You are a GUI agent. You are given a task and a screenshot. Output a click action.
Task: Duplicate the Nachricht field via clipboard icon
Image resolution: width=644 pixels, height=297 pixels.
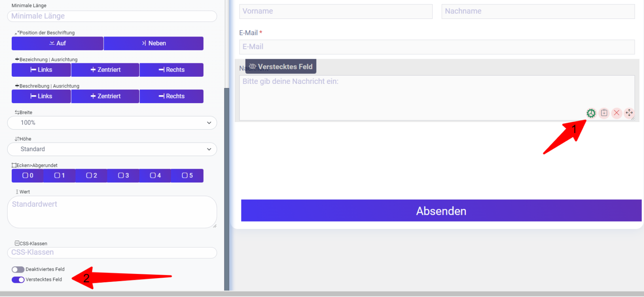pos(604,113)
